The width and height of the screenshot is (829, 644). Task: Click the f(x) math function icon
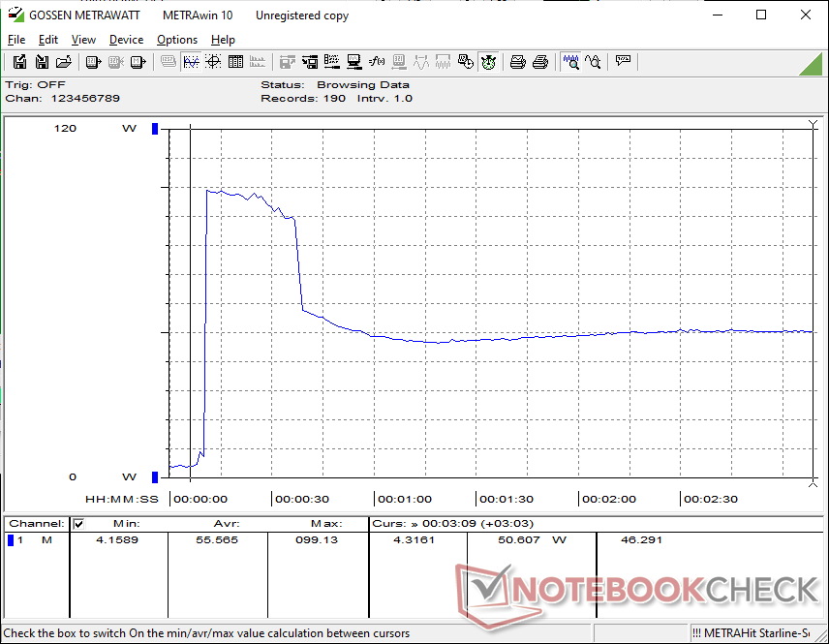tap(377, 62)
